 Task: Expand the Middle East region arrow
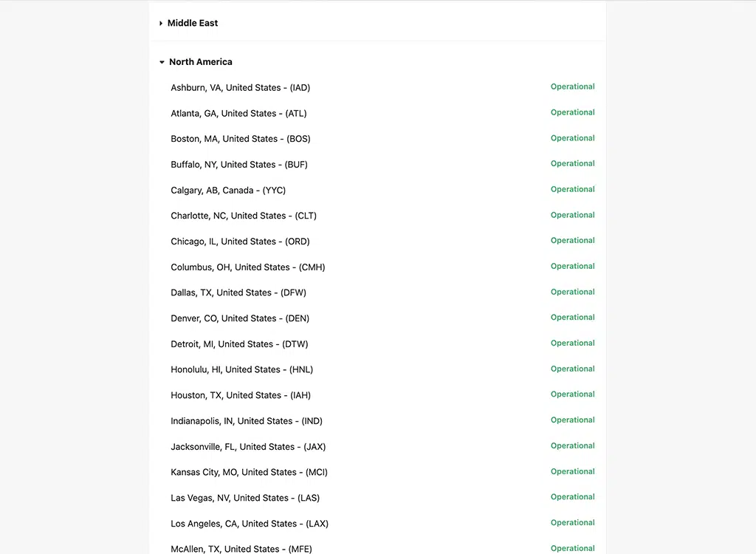pos(161,24)
